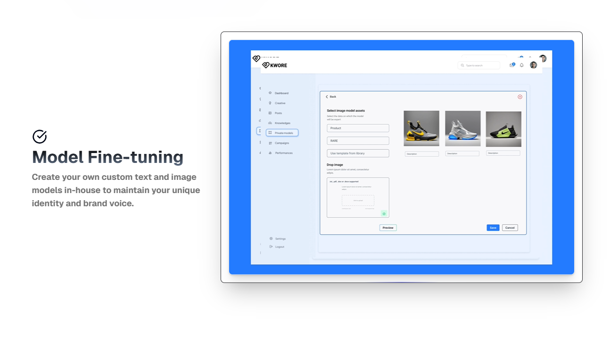Click the Creative lightbulb icon
This screenshot has width=610, height=364.
270,103
